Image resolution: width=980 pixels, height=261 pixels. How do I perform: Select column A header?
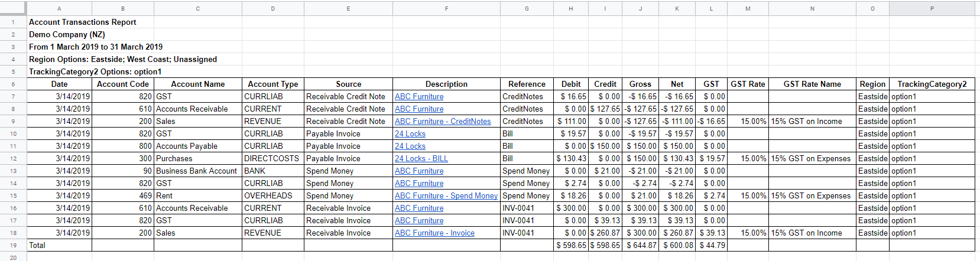coord(59,8)
